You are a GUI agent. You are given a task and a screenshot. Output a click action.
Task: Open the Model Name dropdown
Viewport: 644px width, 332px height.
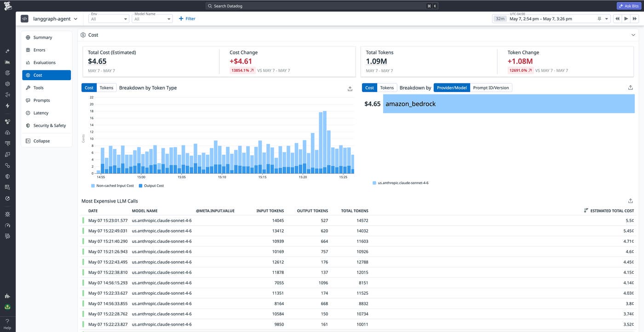pos(152,19)
